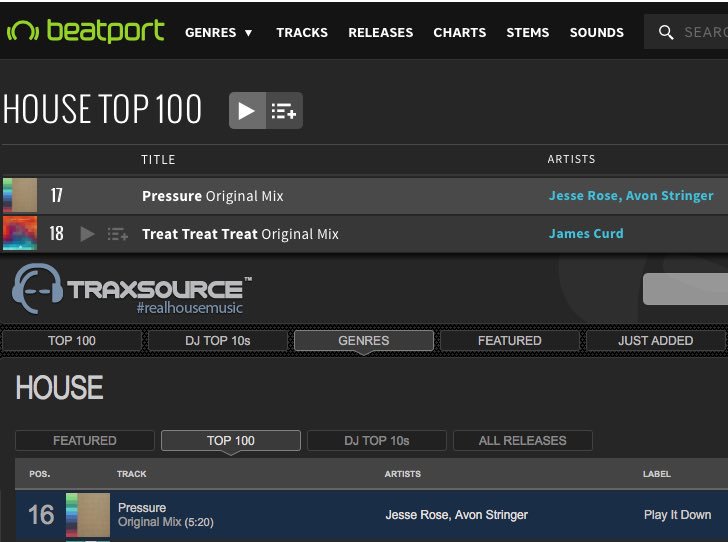This screenshot has width=728, height=542.
Task: Open All Releases sub-tab under House
Action: tap(522, 440)
